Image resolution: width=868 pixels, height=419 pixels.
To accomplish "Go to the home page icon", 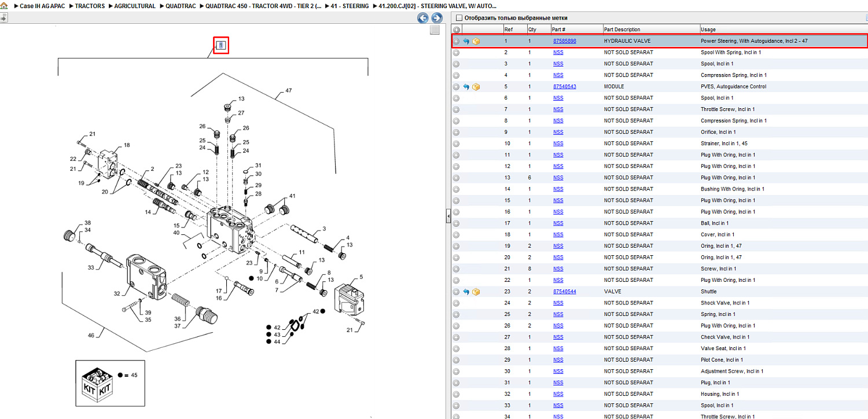I will point(4,6).
